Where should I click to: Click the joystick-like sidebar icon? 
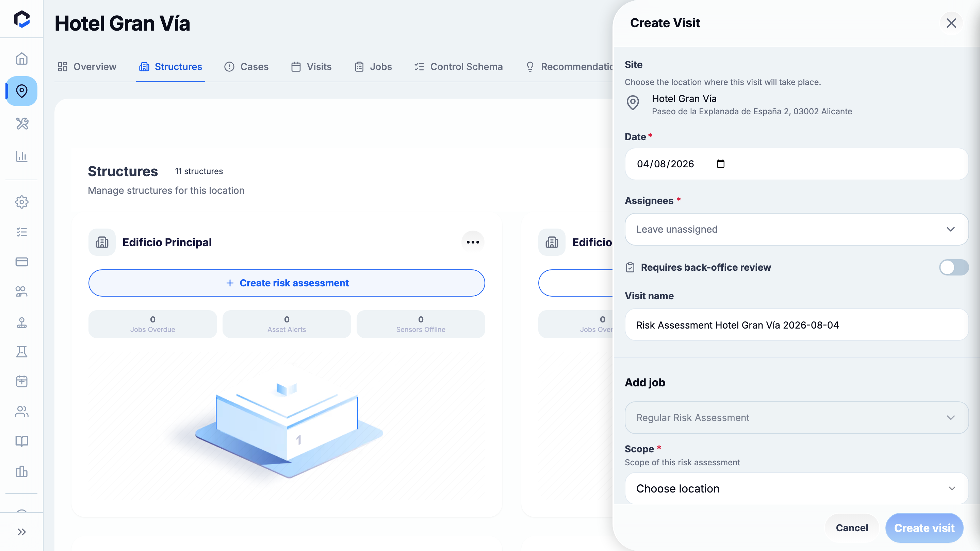point(22,322)
